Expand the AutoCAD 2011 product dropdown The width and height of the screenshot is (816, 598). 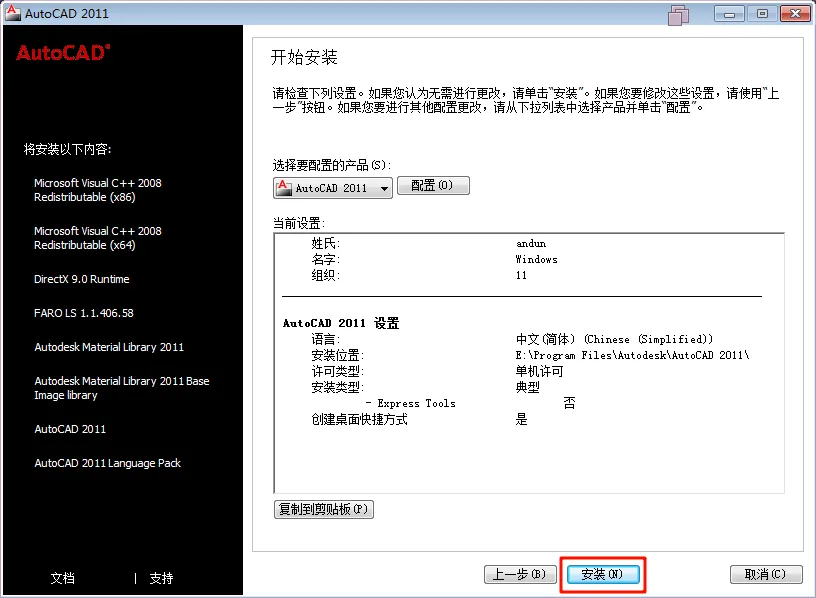point(333,188)
